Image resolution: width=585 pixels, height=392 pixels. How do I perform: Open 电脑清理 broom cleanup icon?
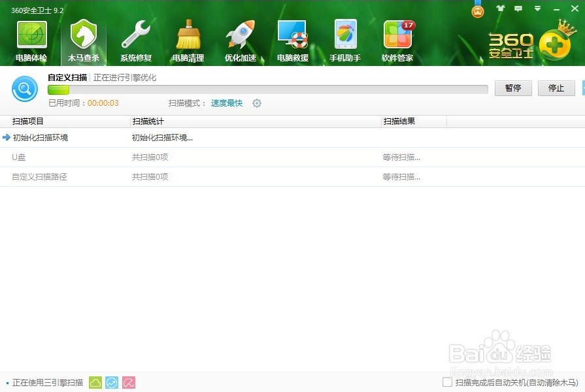point(188,41)
